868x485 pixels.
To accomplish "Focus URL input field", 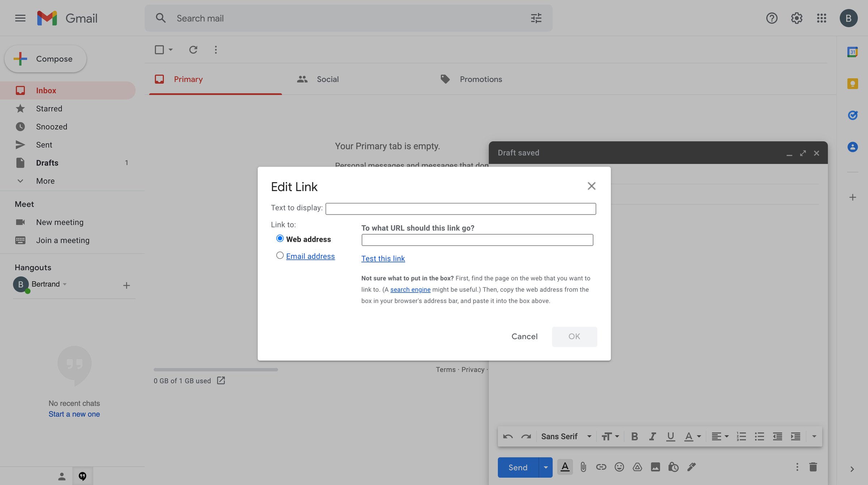I will [477, 240].
